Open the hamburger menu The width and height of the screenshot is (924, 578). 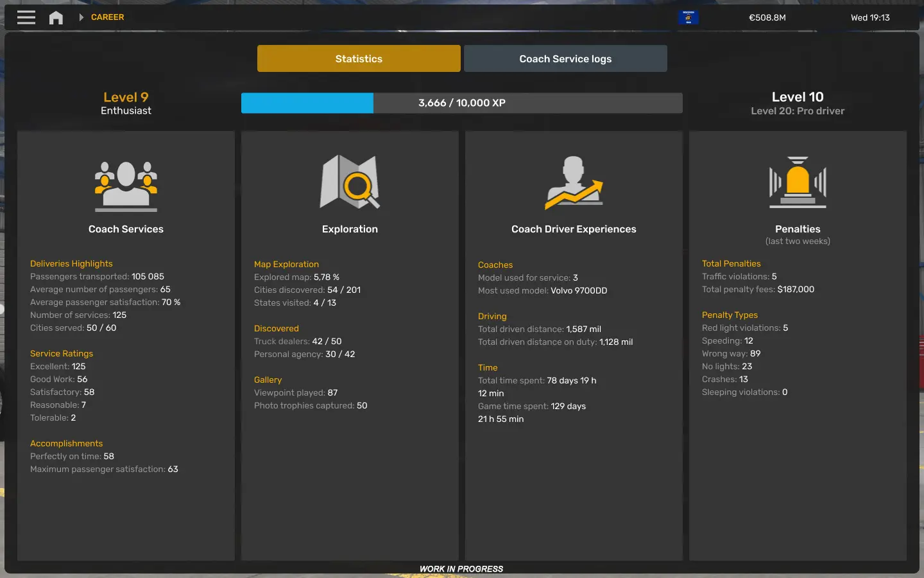pyautogui.click(x=26, y=17)
